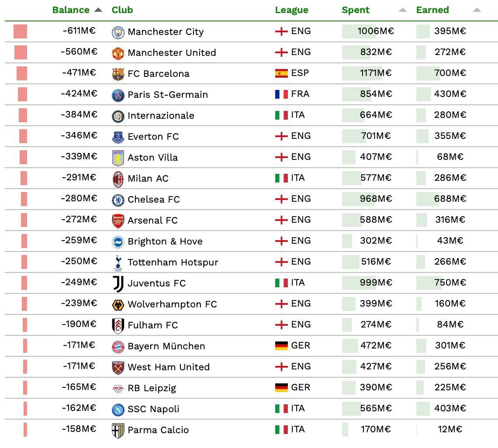The width and height of the screenshot is (498, 448).
Task: Click the German flag next to RB Leipzig
Action: pos(281,387)
